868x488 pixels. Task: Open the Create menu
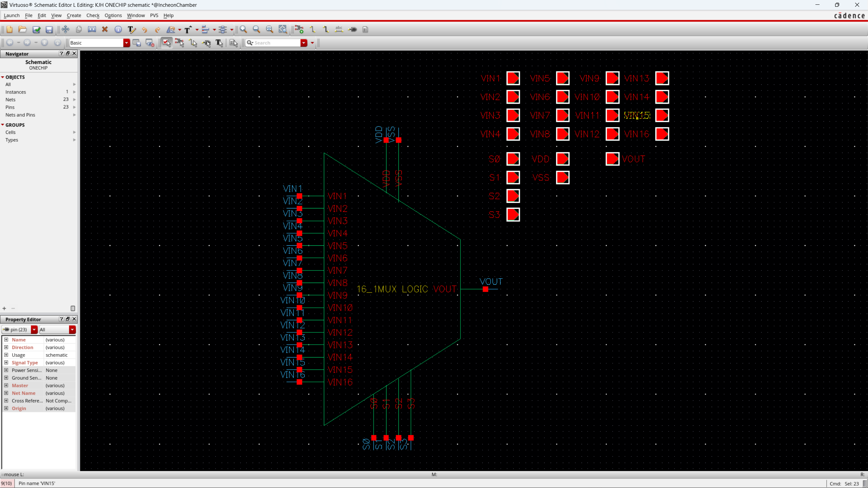pos(74,15)
